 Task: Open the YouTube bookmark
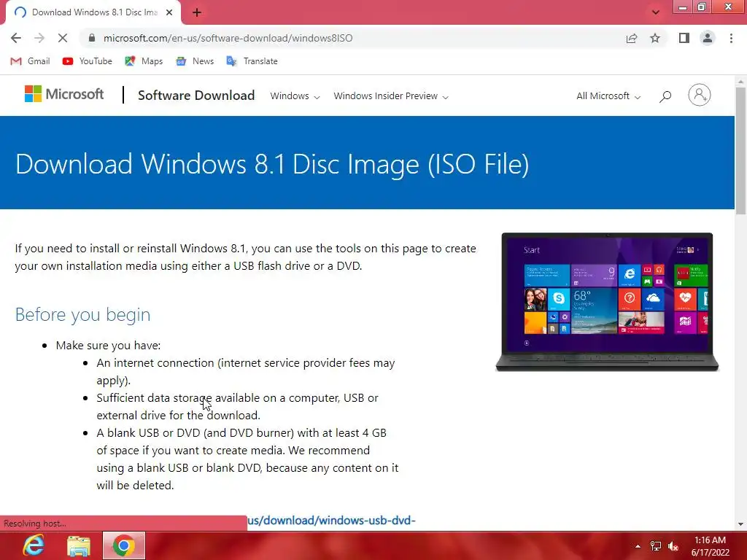(x=88, y=61)
